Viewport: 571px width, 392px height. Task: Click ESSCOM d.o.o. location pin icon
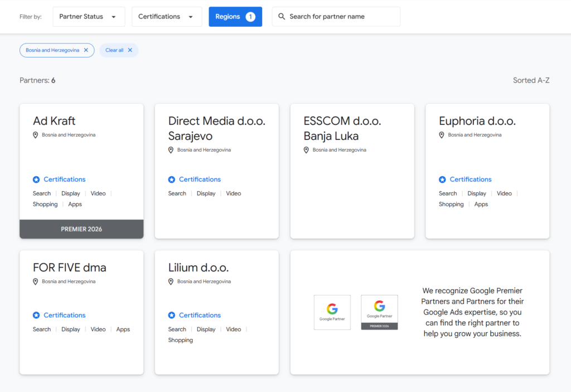[306, 150]
